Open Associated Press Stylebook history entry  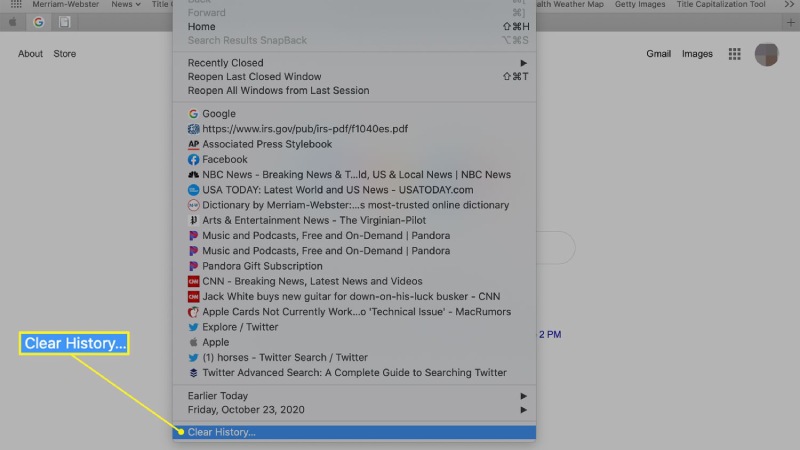pyautogui.click(x=354, y=144)
